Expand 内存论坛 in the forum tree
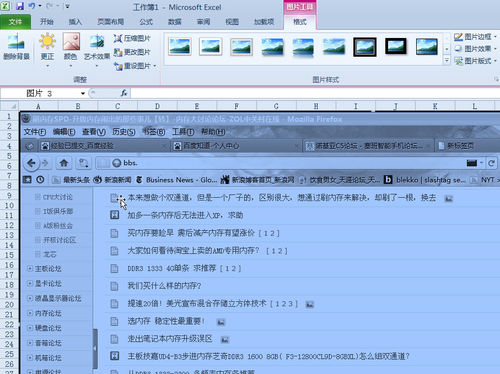 (x=30, y=313)
